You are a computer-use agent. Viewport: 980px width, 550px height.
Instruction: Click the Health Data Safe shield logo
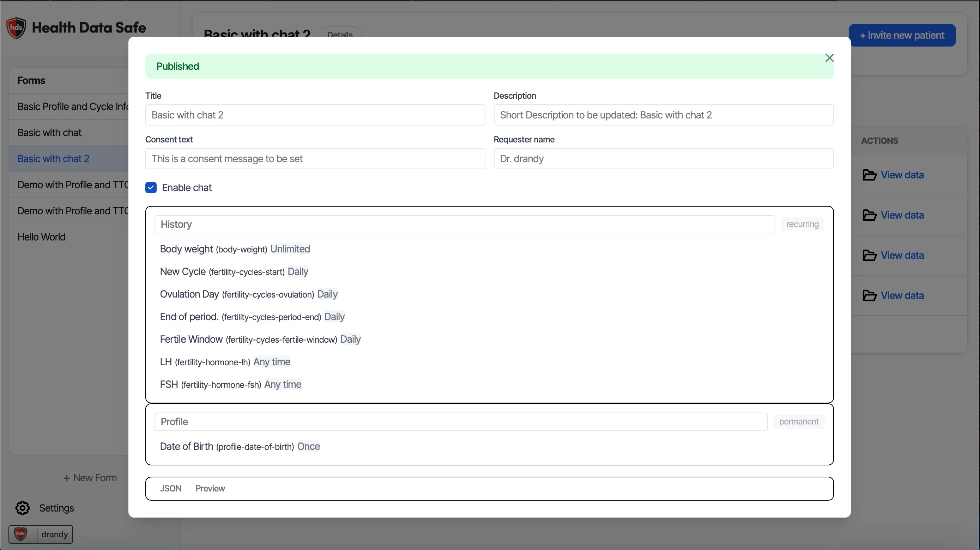[15, 28]
